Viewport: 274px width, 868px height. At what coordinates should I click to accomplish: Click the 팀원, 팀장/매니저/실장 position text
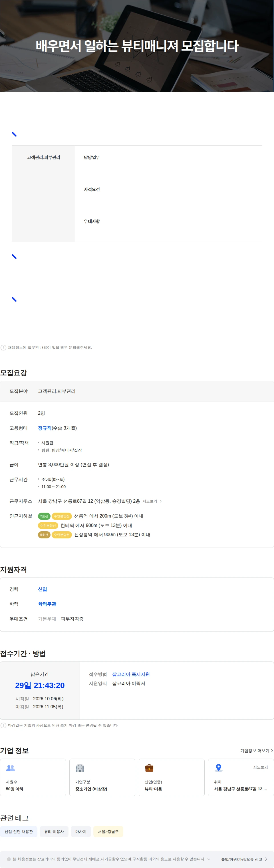tap(62, 450)
